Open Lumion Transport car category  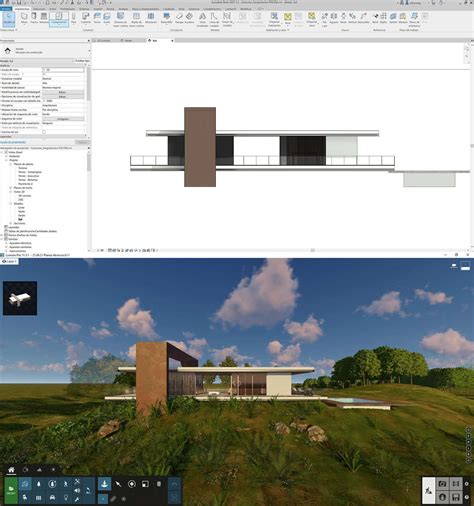point(52,497)
